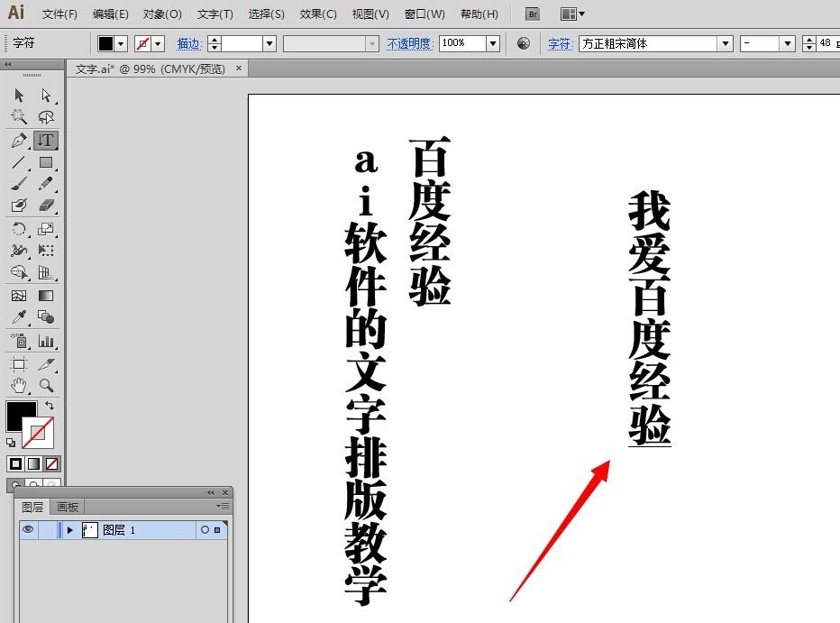
Task: Expand the 图层 1 layer triangle
Action: (69, 530)
